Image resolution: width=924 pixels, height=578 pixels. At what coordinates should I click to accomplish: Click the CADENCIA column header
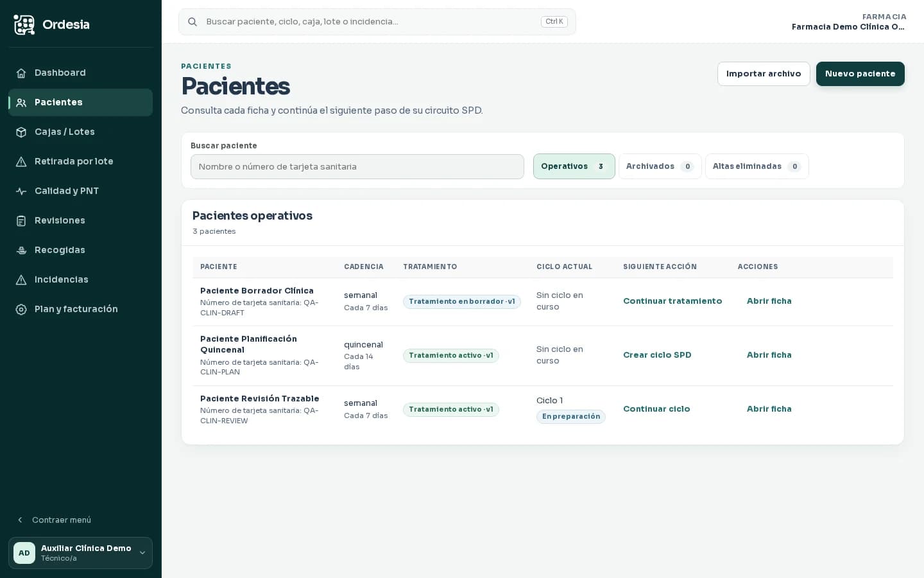(364, 267)
